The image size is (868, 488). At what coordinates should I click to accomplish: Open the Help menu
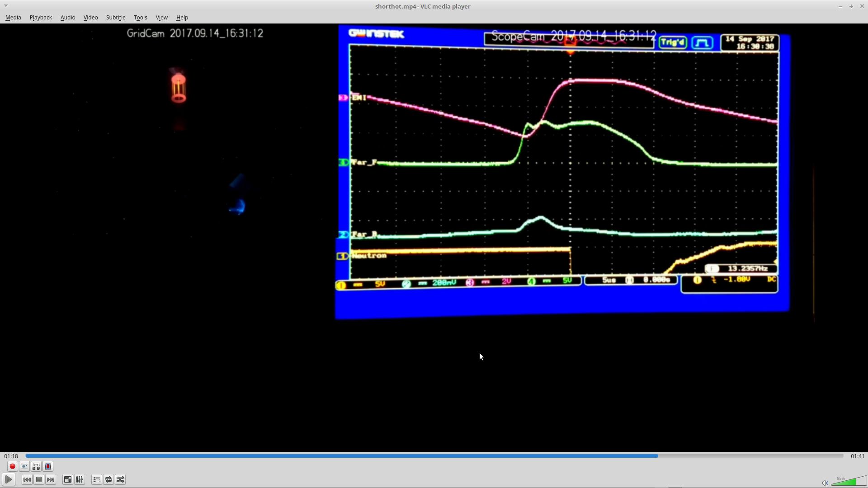click(x=182, y=17)
